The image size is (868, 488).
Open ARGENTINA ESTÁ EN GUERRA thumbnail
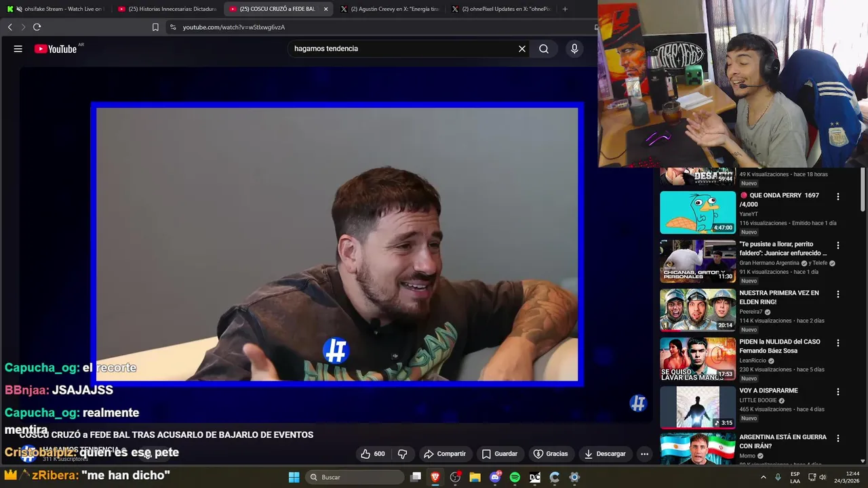(x=698, y=449)
